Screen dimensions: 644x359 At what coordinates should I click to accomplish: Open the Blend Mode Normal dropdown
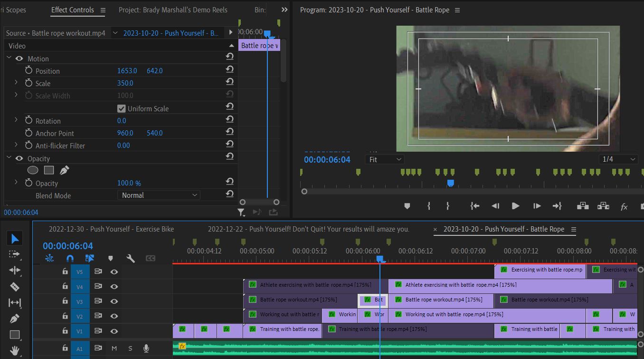159,195
